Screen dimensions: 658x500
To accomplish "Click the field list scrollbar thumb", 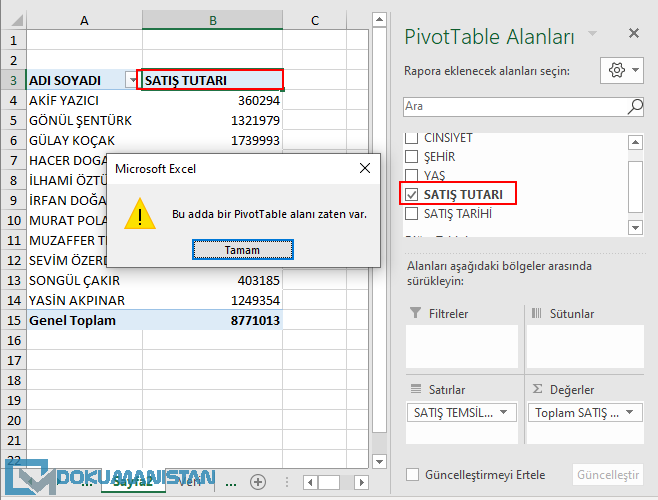I will pos(635,187).
